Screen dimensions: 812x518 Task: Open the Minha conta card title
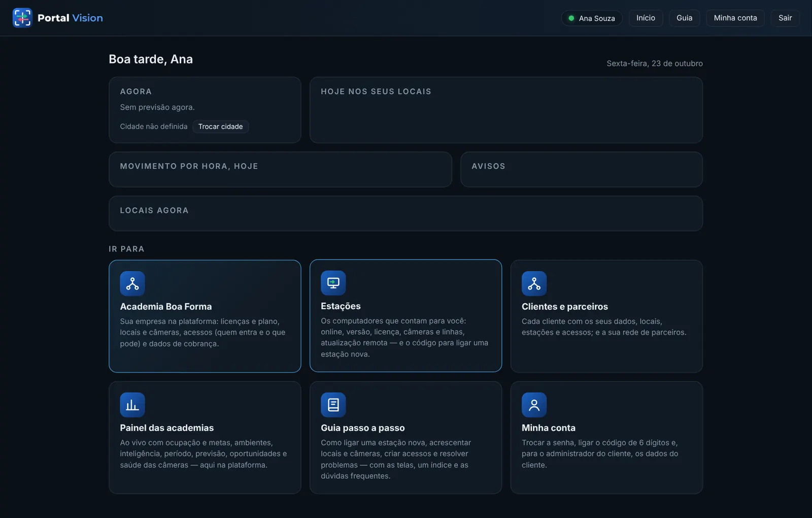[x=549, y=428]
